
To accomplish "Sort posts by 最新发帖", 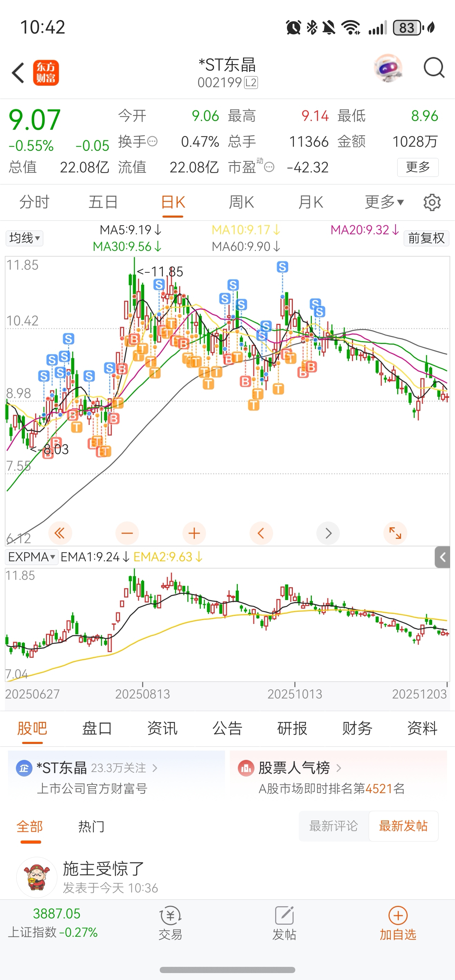I will click(x=403, y=826).
